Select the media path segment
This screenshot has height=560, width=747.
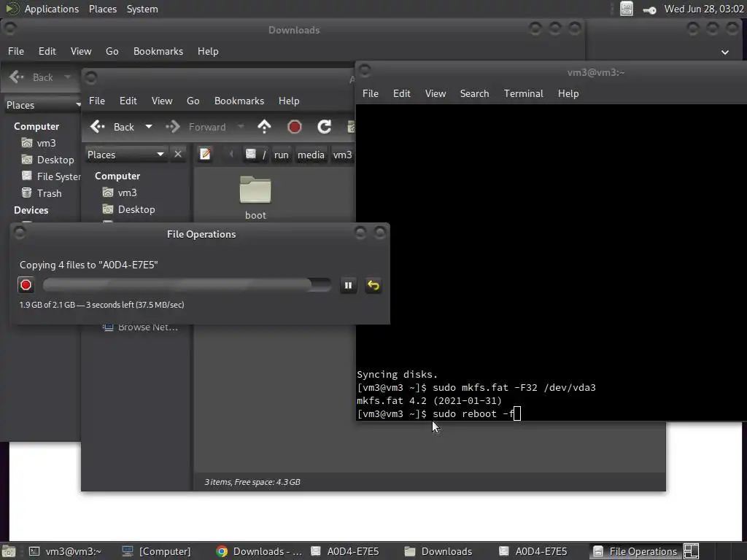(311, 155)
